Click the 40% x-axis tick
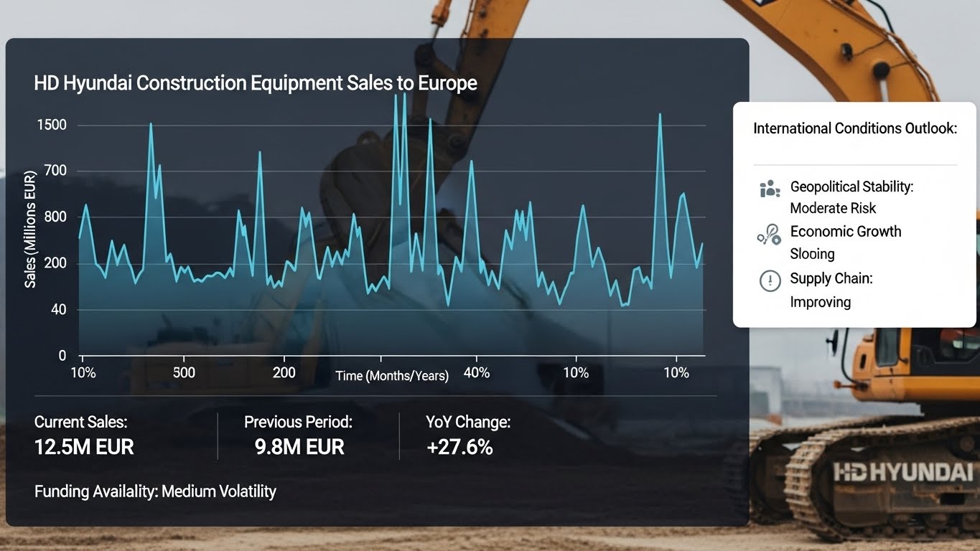Image resolution: width=980 pixels, height=551 pixels. [477, 373]
